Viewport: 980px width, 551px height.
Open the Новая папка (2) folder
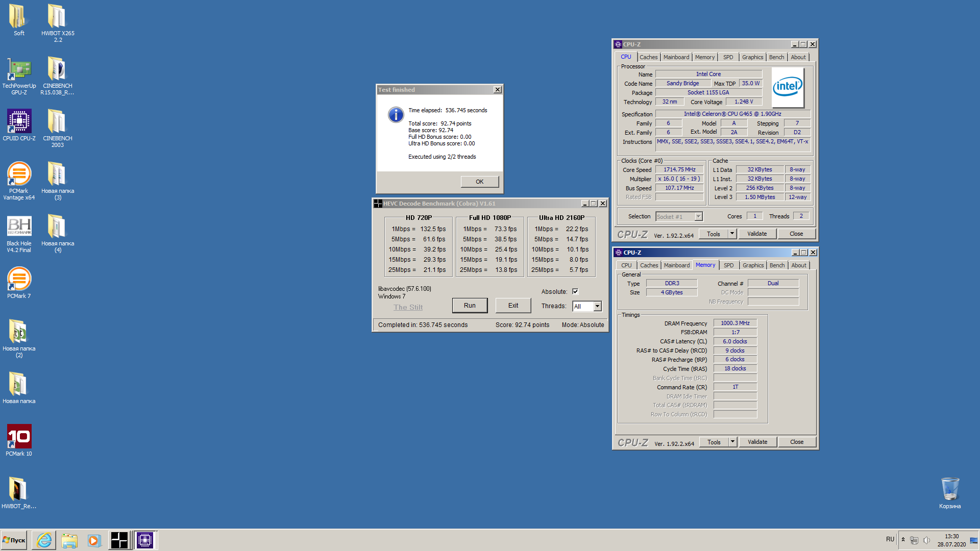pyautogui.click(x=19, y=339)
